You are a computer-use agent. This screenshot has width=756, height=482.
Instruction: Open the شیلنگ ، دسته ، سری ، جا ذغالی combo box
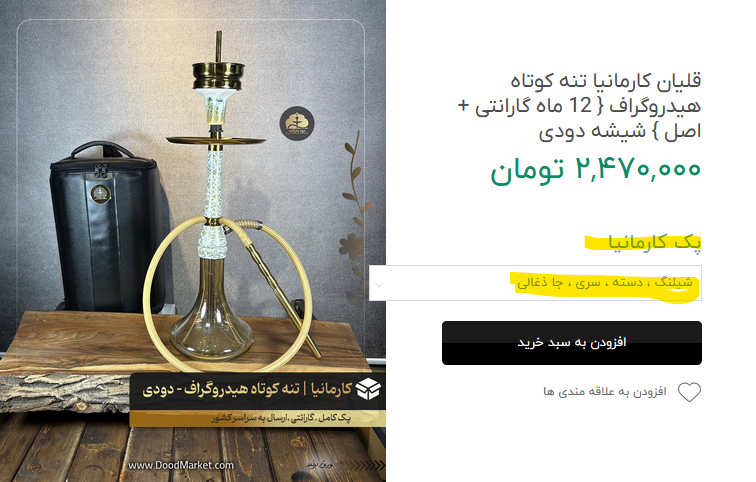pos(535,283)
